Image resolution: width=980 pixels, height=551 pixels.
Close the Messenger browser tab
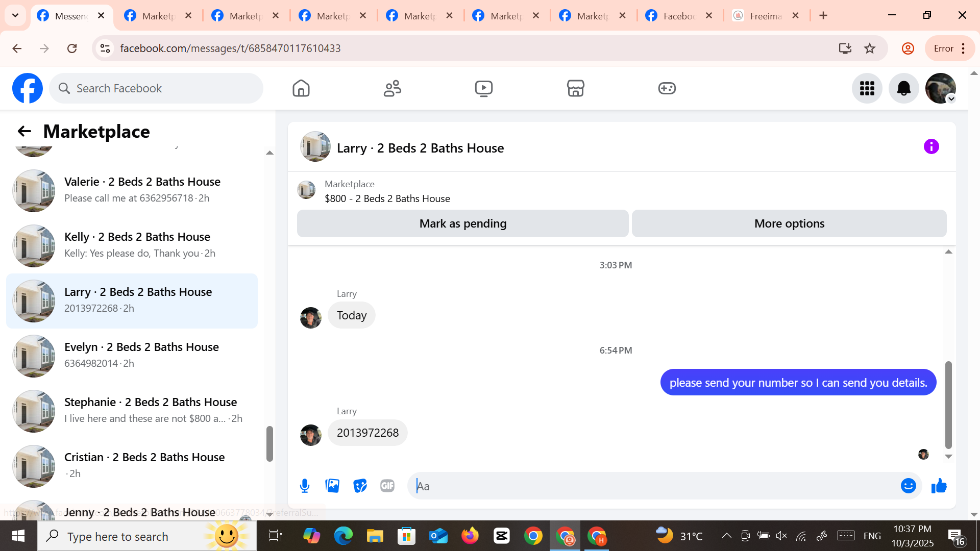[101, 16]
